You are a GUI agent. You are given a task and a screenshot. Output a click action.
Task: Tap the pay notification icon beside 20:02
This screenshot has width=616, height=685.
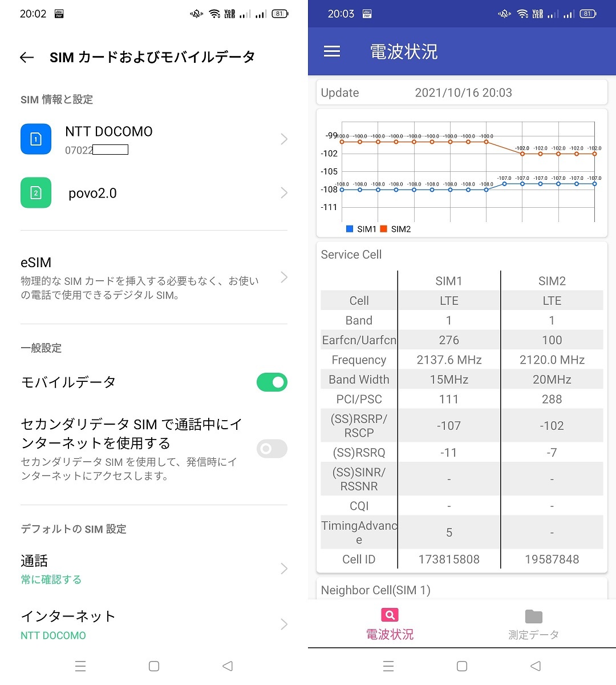59,14
